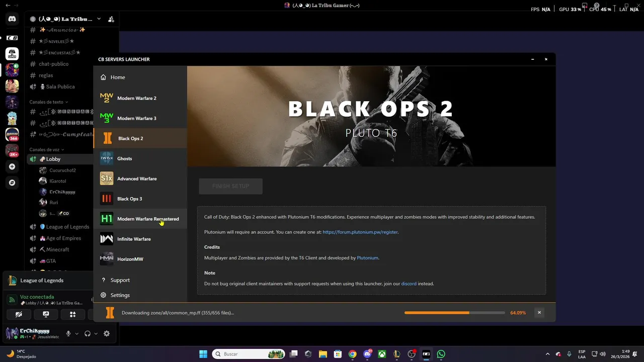Open launcher Settings
Viewport: 644px width, 362px height.
coord(140,295)
